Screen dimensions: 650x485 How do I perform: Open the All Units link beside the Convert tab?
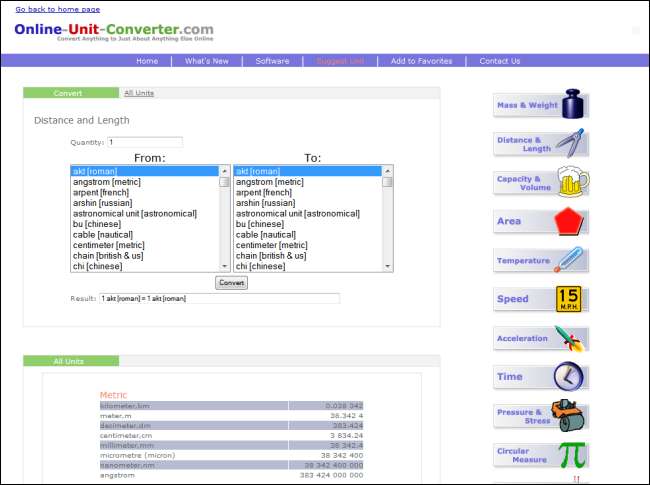point(139,93)
